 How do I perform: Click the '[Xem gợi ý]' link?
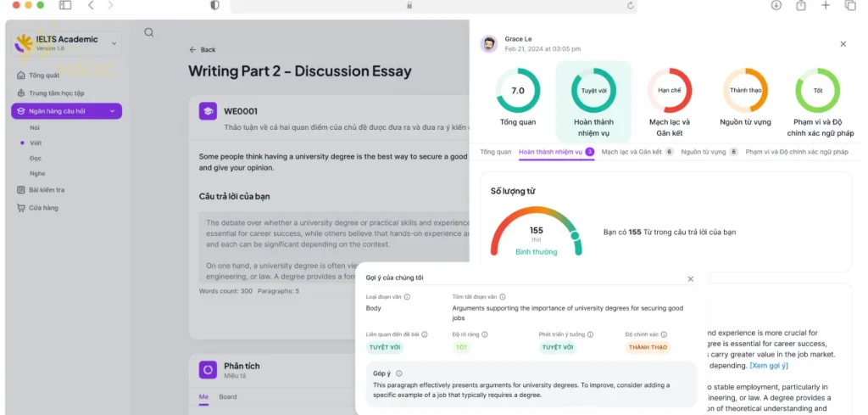point(768,366)
